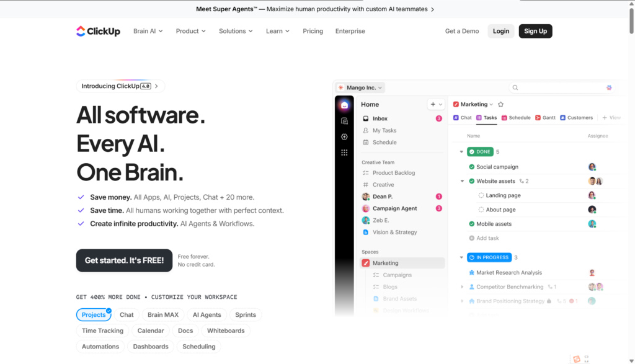This screenshot has width=635, height=364.
Task: Click the Inbox notification badge showing 3
Action: pos(438,118)
